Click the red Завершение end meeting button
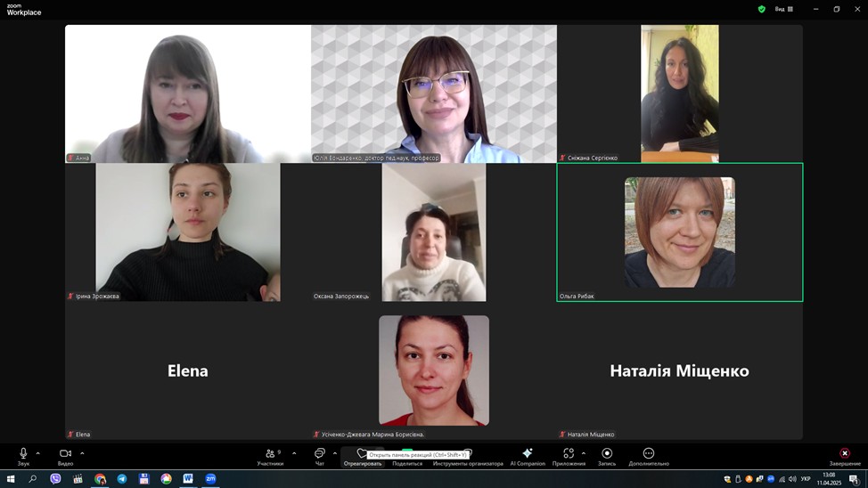This screenshot has height=488, width=868. point(845,455)
